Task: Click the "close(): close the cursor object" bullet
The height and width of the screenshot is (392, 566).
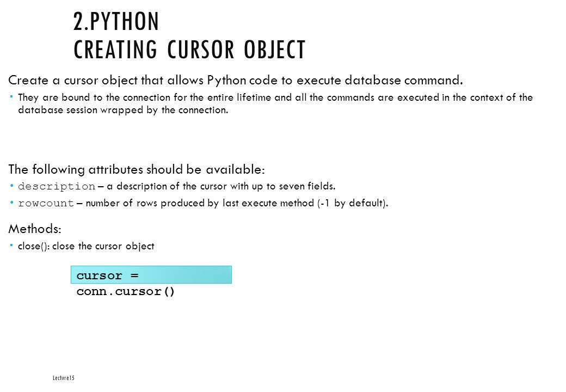Action: [86, 246]
